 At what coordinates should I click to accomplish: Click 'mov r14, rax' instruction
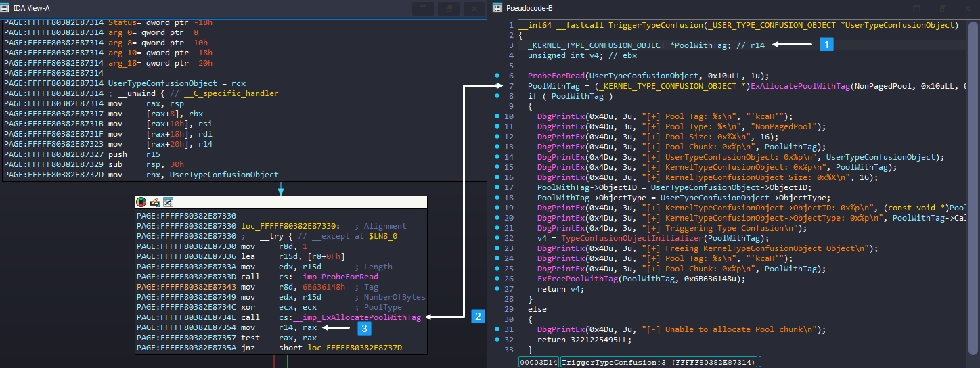[x=279, y=327]
